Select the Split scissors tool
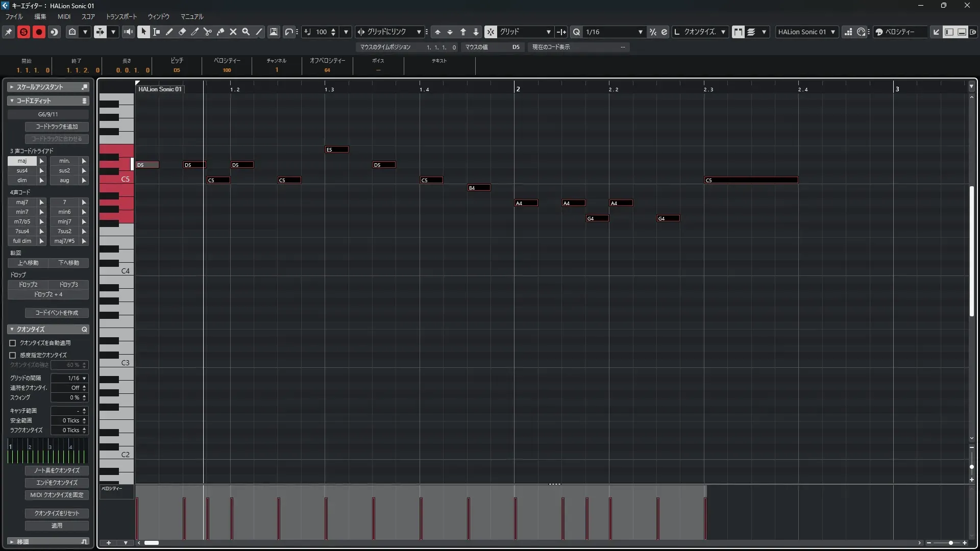980x551 pixels. coord(208,32)
